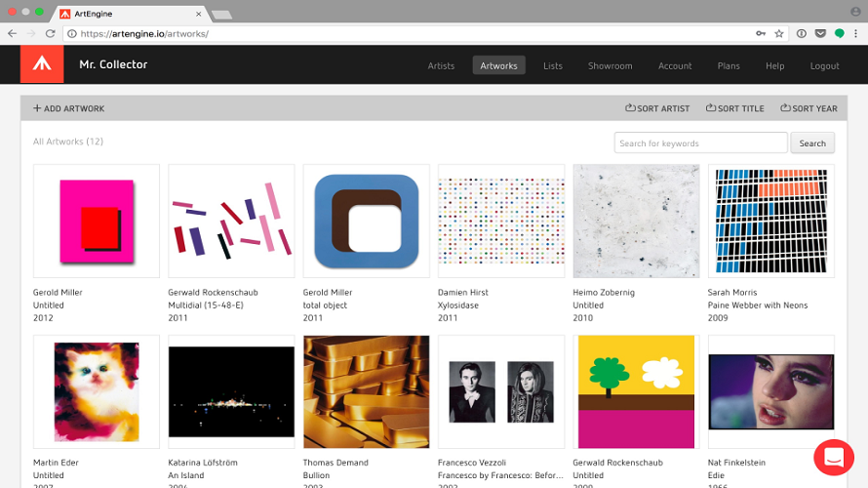This screenshot has width=868, height=488.
Task: Click the artist name 'Damien Hirst'
Action: point(463,293)
